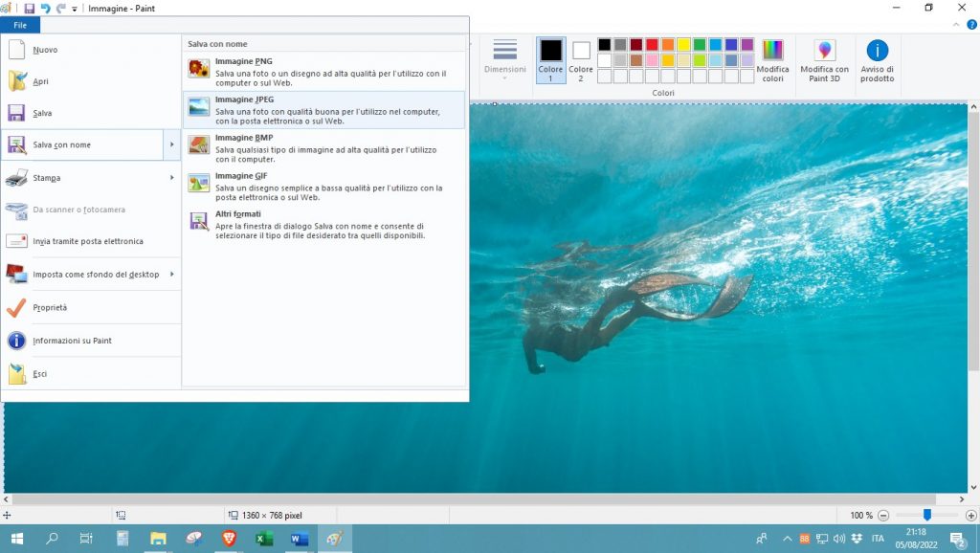This screenshot has width=980, height=553.
Task: Click Proprietà menu entry
Action: coord(50,308)
